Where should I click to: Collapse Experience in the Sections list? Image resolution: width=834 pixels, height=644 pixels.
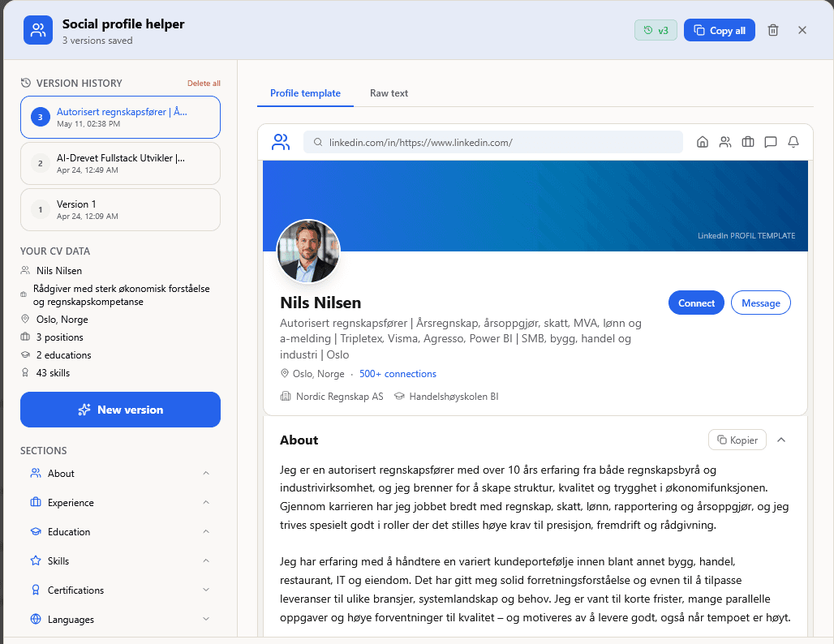pos(206,503)
